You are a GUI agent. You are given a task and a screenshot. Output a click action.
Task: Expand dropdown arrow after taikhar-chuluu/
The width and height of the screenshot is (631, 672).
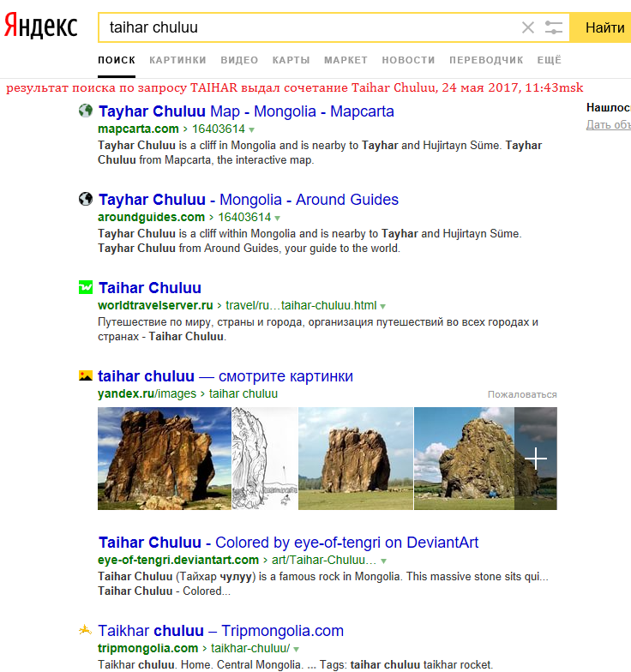tap(297, 650)
